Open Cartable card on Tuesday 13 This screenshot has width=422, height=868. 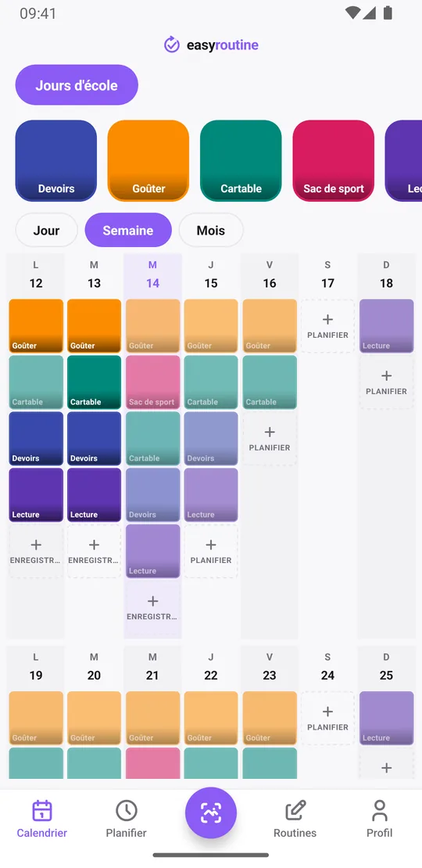94,382
